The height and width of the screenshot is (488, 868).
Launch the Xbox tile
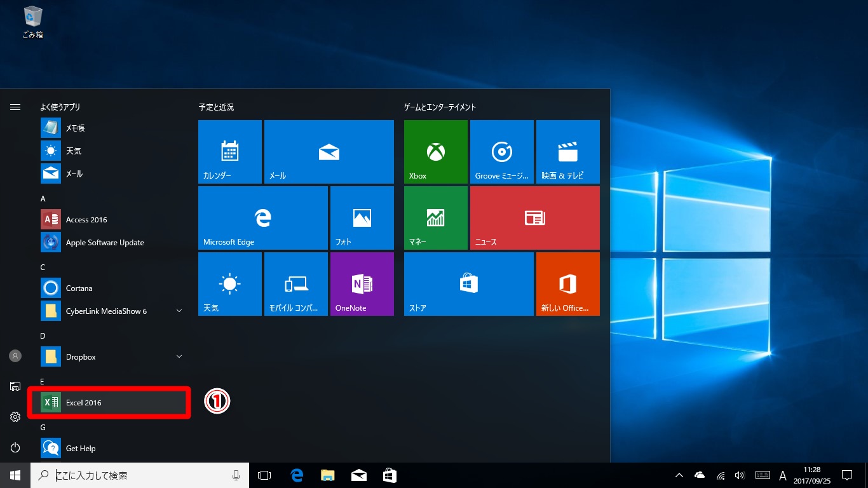point(436,152)
